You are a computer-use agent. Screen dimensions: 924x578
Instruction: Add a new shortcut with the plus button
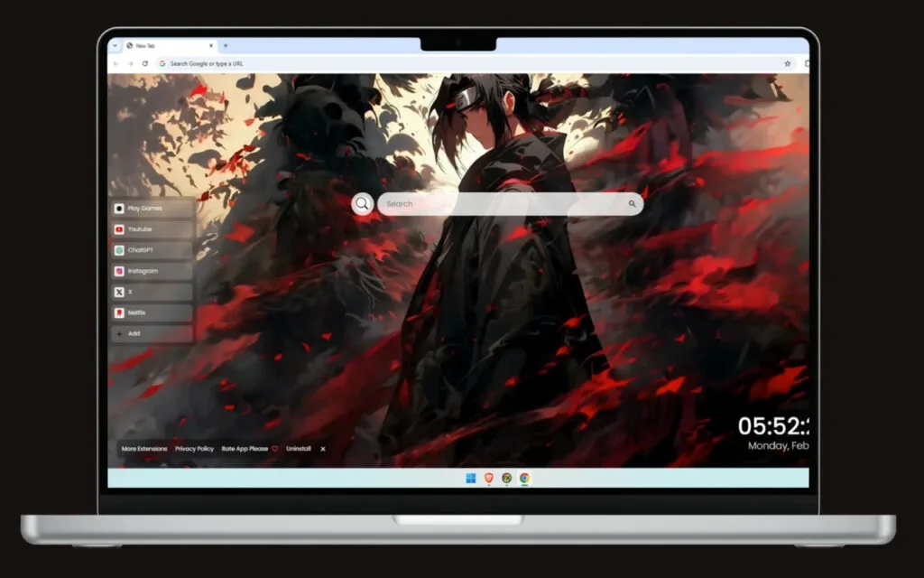[x=152, y=334]
